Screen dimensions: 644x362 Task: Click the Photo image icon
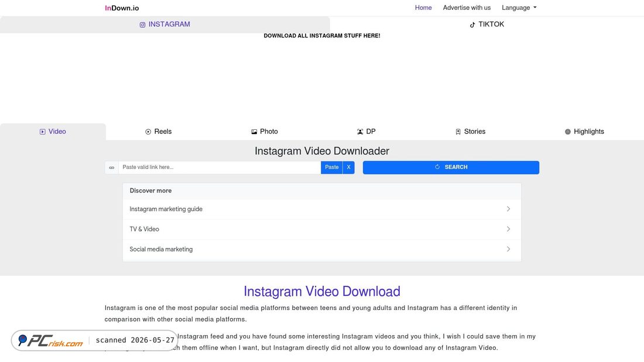pos(254,132)
